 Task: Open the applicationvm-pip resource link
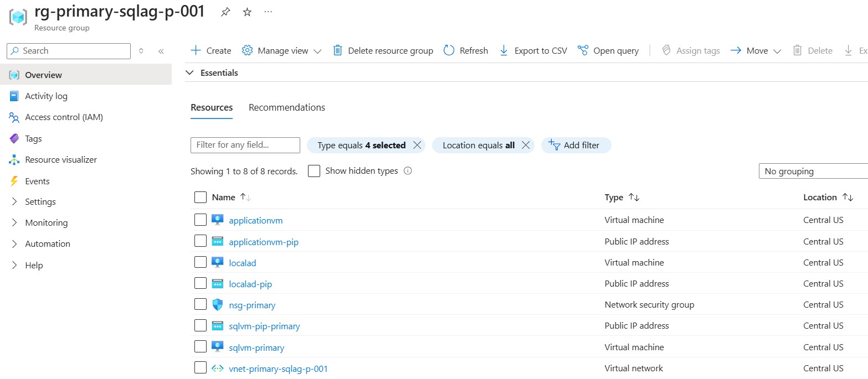coord(264,242)
